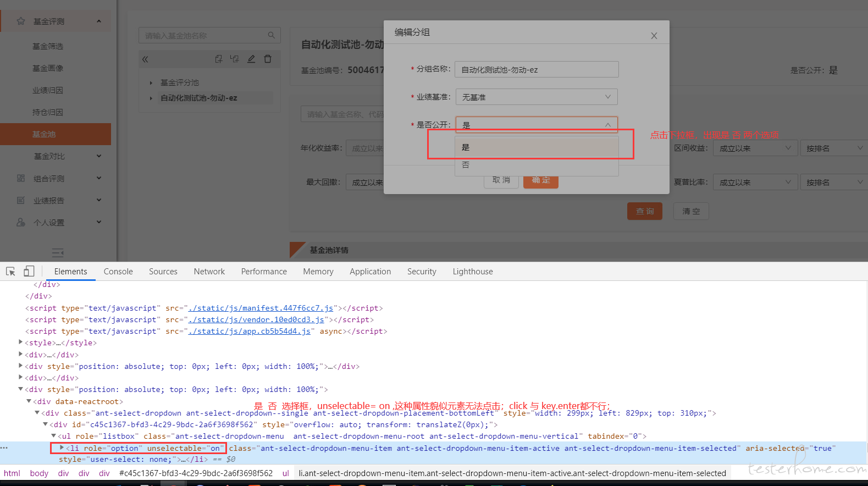
Task: Collapse the div data-reactroot node in DOM tree
Action: point(29,401)
